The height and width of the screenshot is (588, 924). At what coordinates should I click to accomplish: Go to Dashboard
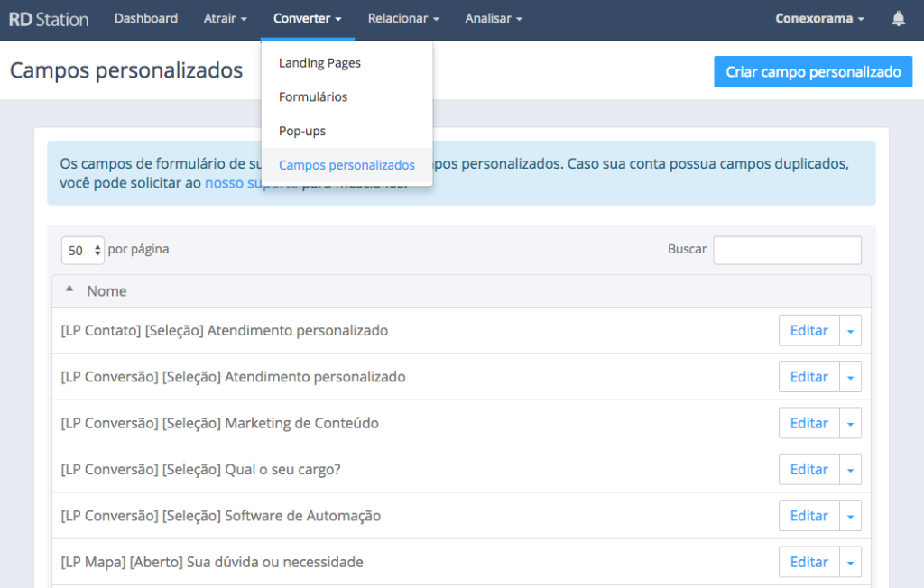(145, 18)
